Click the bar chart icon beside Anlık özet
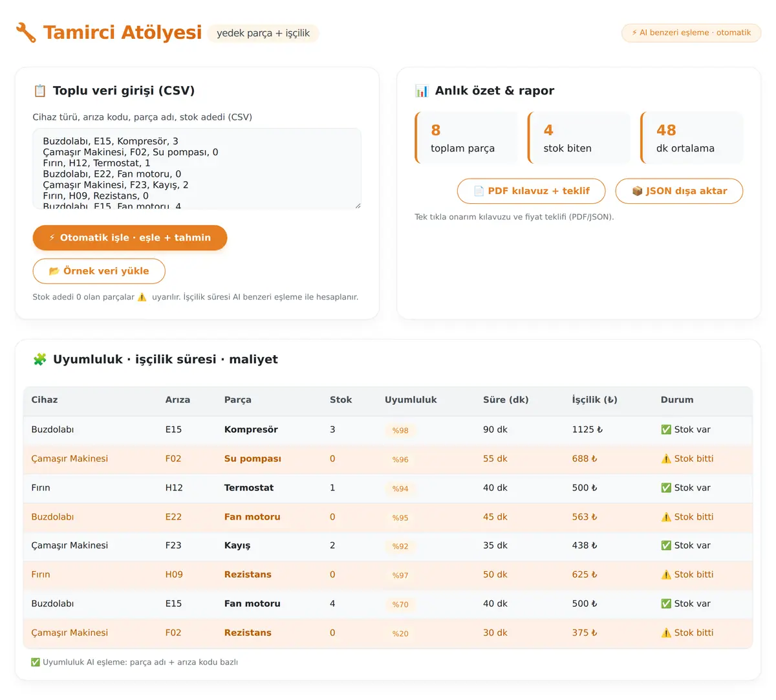The image size is (776, 700). click(422, 91)
